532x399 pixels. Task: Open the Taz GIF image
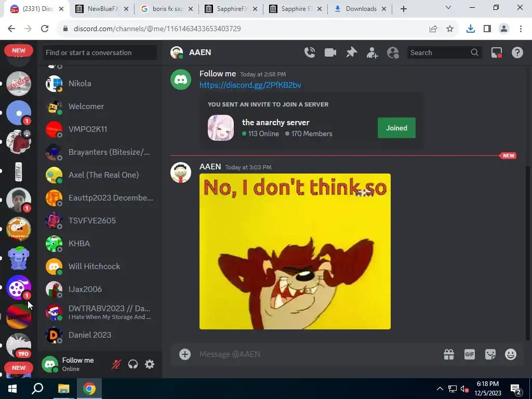pos(295,251)
